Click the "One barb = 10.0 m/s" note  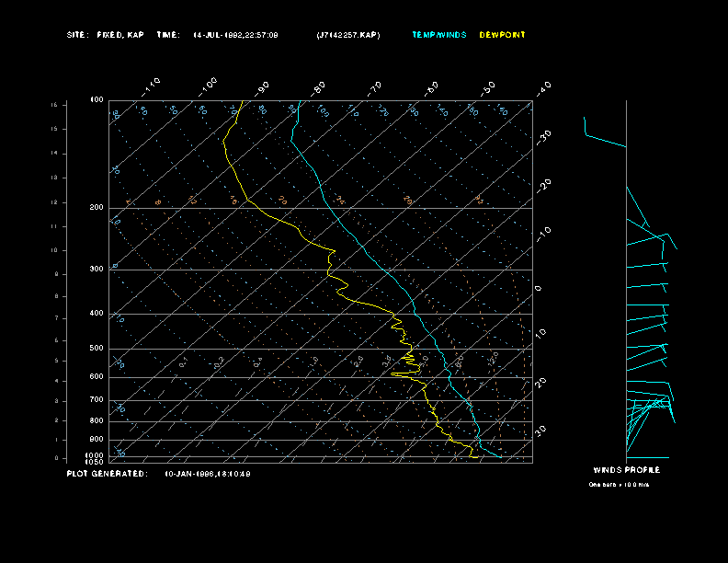coord(619,485)
